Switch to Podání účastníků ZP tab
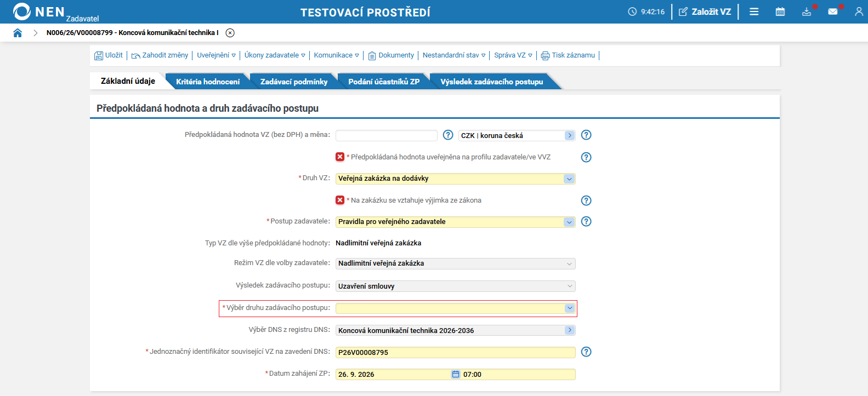This screenshot has width=868, height=396. click(384, 82)
